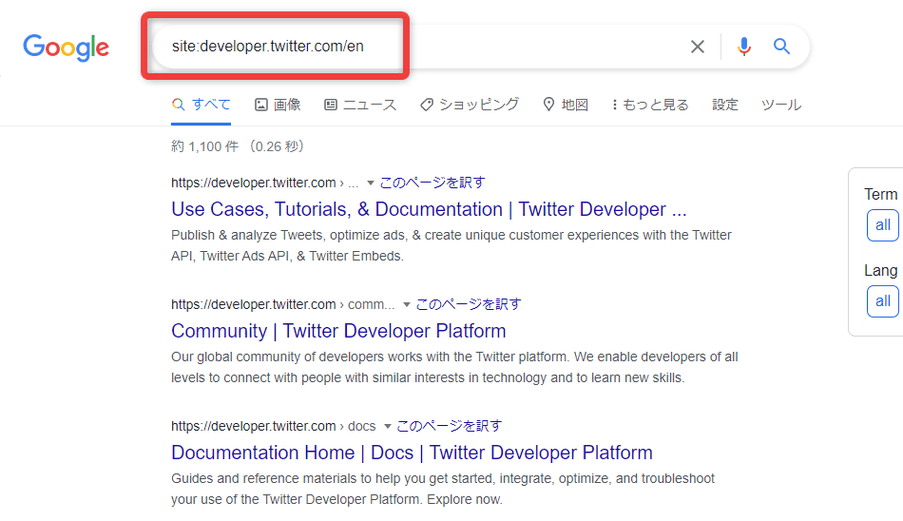Open 設定 settings menu
The image size is (903, 521).
pyautogui.click(x=725, y=105)
